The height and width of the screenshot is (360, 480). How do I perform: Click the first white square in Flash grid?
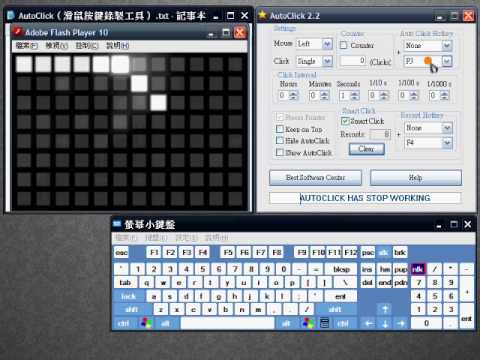pos(24,64)
